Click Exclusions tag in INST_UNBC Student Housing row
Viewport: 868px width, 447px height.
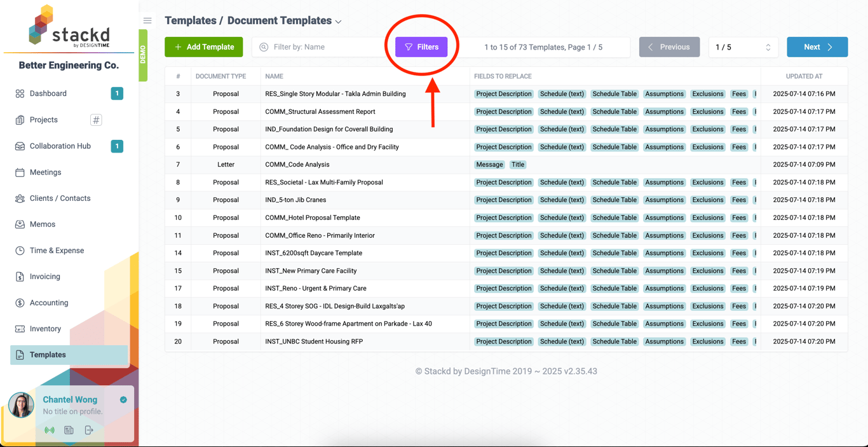click(x=708, y=341)
